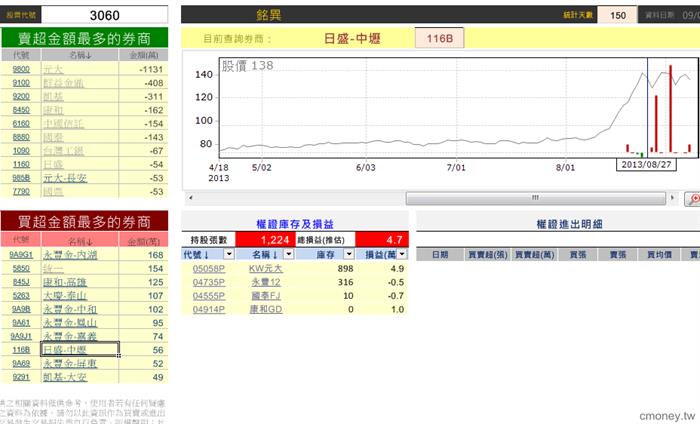The image size is (700, 424).
Task: Open warrant name link 永豐12
Action: coord(266,282)
